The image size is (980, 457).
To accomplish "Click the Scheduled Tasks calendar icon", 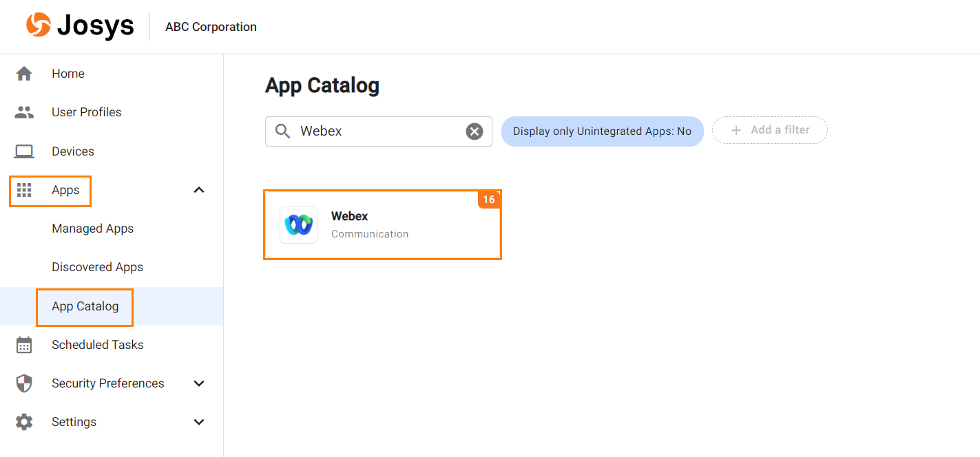I will [24, 345].
